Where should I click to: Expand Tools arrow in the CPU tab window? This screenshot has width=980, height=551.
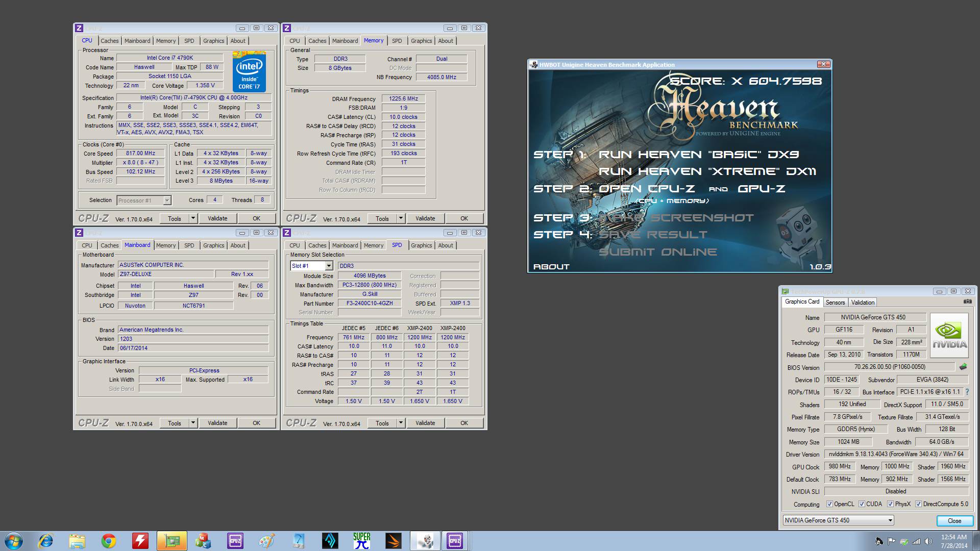(x=193, y=218)
